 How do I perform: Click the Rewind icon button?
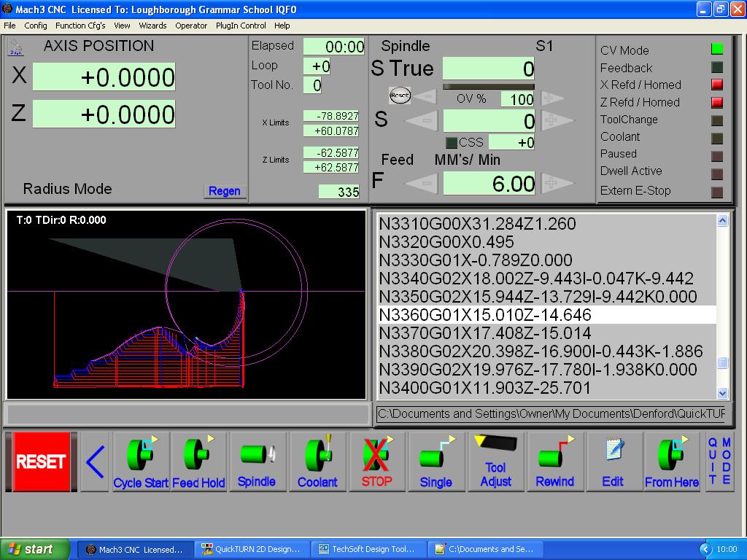[x=555, y=462]
